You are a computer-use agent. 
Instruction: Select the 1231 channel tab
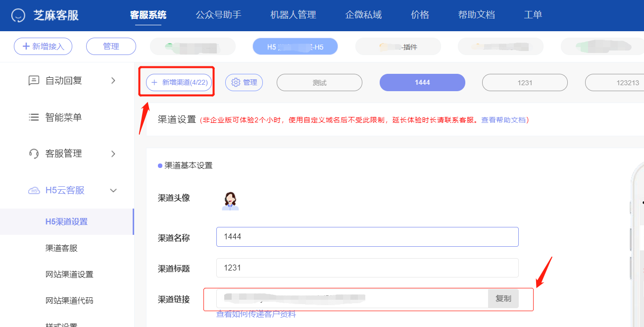[525, 82]
